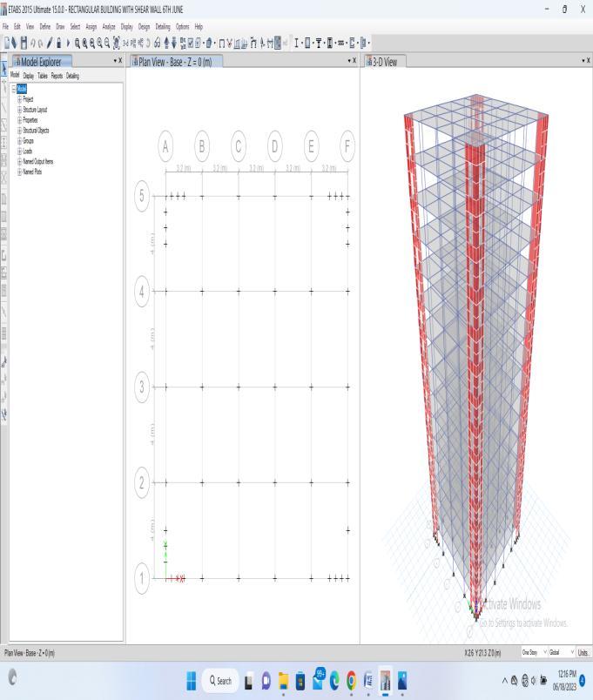Expand the Loads tree node
This screenshot has width=593, height=700.
pos(19,151)
